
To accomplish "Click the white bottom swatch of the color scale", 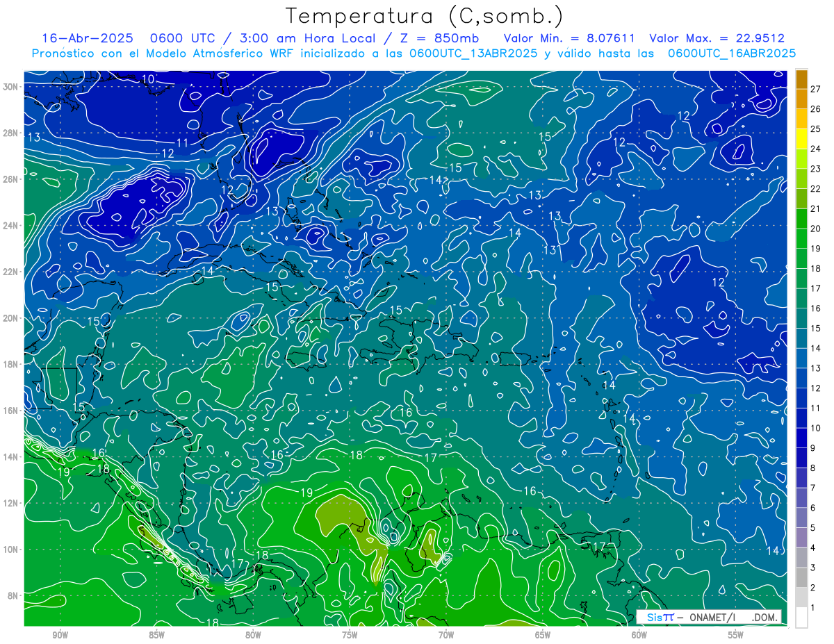I will point(801,618).
